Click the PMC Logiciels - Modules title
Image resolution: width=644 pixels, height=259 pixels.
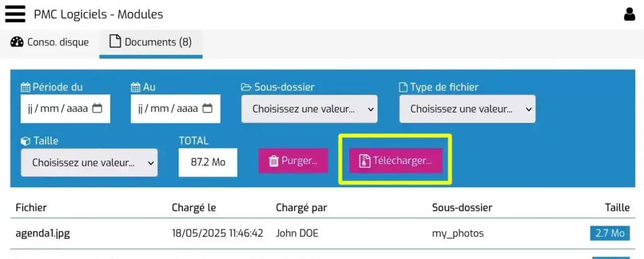[x=99, y=14]
